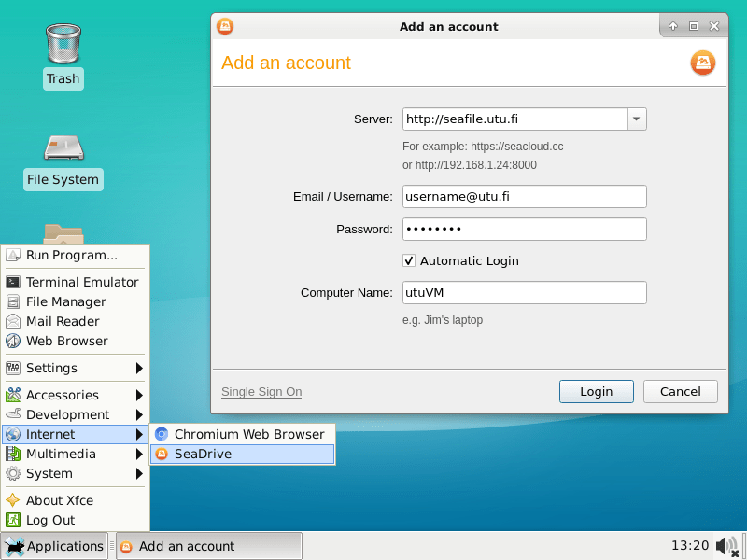Image resolution: width=747 pixels, height=560 pixels.
Task: Expand the Development submenu arrow
Action: [x=139, y=414]
